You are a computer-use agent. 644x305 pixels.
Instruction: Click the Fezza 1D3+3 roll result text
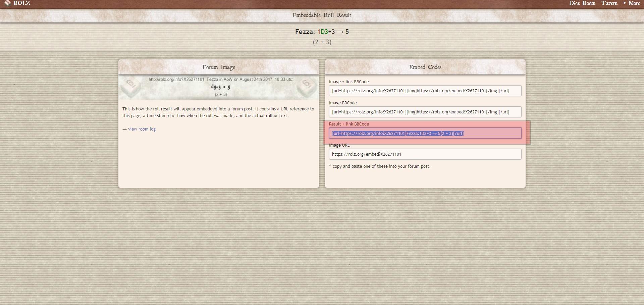(x=322, y=32)
